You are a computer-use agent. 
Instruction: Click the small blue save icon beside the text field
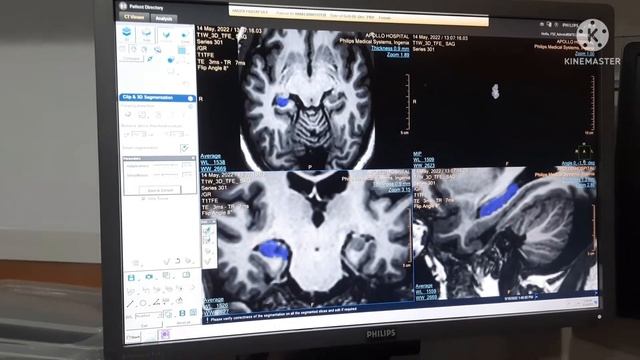(182, 313)
